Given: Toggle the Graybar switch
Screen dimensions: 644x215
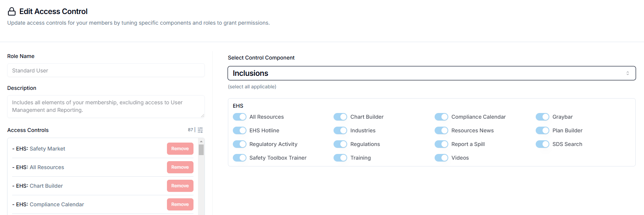Looking at the screenshot, I should point(543,117).
